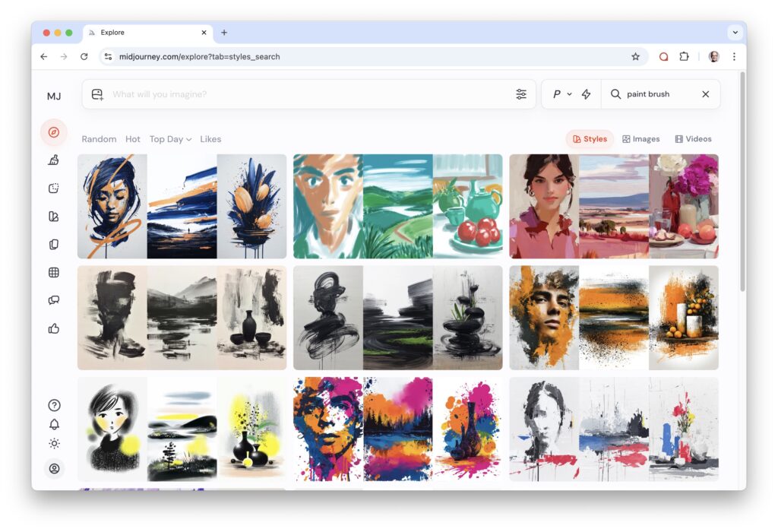778x532 pixels.
Task: Open the user account profile icon
Action: click(x=54, y=468)
